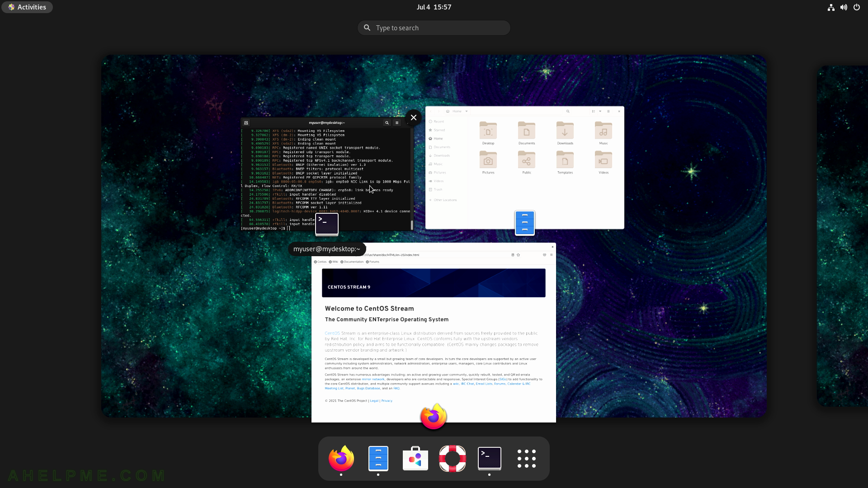Click the Files back arrow
868x488 pixels.
(431, 111)
